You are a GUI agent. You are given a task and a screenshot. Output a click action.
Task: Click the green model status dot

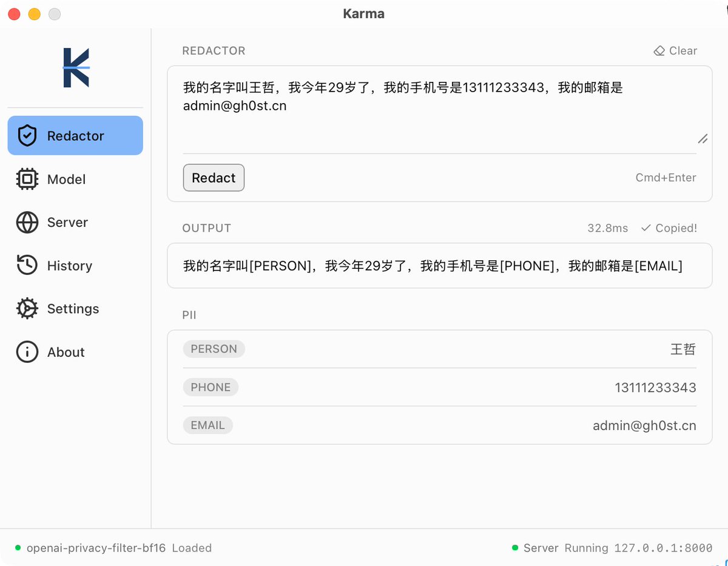tap(18, 548)
